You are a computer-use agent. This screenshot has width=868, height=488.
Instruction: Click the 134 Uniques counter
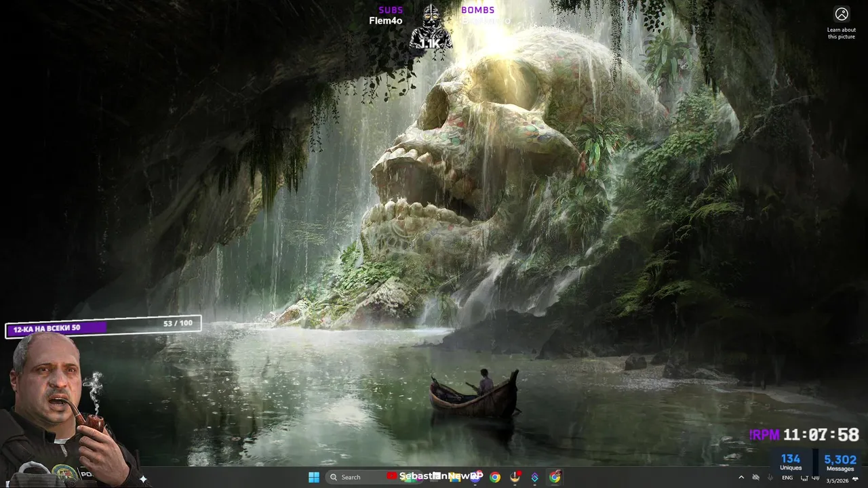tap(791, 462)
